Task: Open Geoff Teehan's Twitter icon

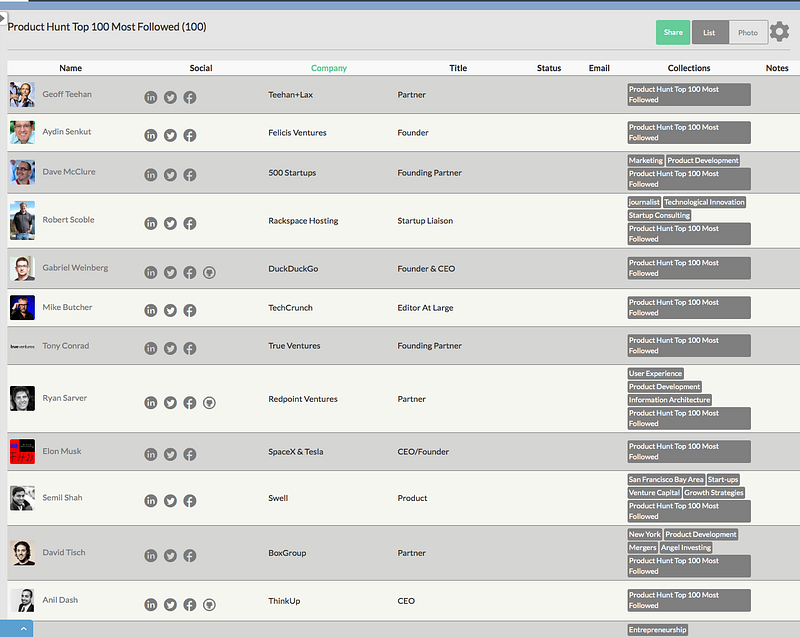Action: click(x=170, y=97)
